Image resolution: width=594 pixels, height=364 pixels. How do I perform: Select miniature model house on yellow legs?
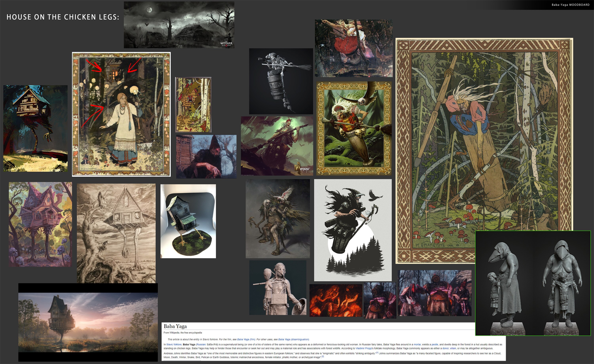click(x=188, y=221)
